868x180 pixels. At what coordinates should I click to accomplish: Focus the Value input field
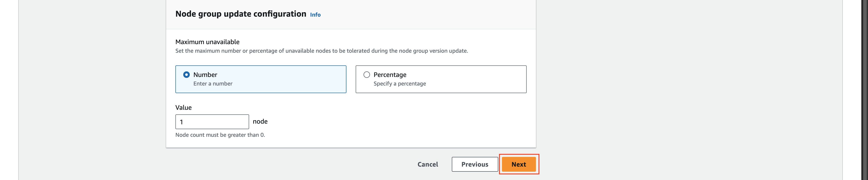212,122
